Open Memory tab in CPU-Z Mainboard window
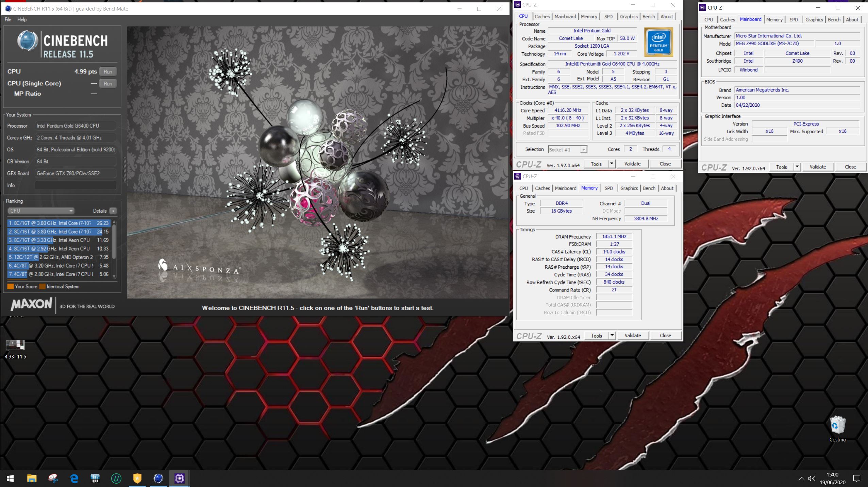The height and width of the screenshot is (487, 868). point(774,19)
